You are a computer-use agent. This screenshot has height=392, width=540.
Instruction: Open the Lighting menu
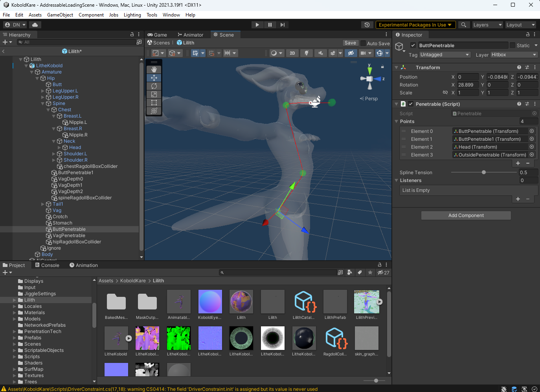pos(132,15)
